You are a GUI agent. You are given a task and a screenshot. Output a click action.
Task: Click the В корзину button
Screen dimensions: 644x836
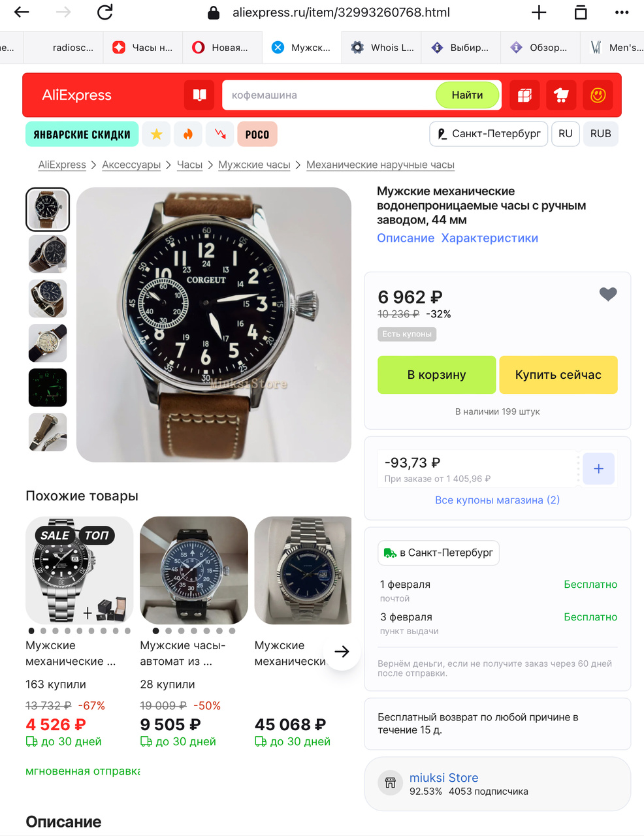click(x=436, y=375)
